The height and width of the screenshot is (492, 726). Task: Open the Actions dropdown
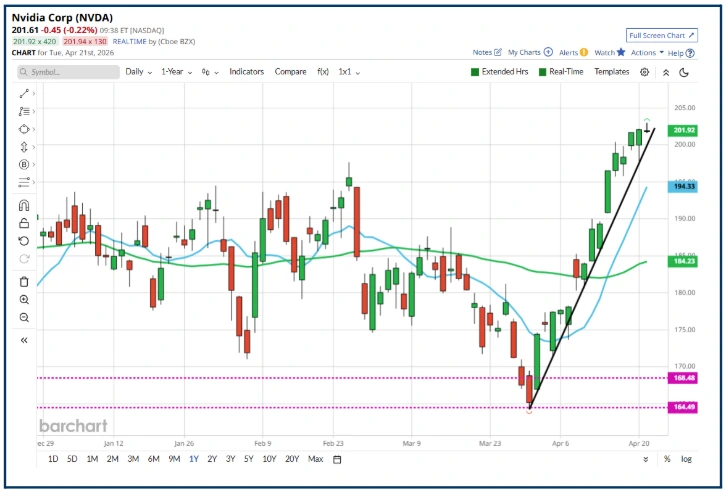647,52
